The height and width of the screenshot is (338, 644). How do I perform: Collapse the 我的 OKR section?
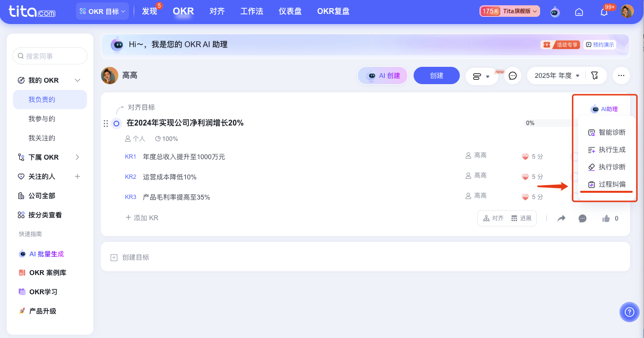coord(77,80)
